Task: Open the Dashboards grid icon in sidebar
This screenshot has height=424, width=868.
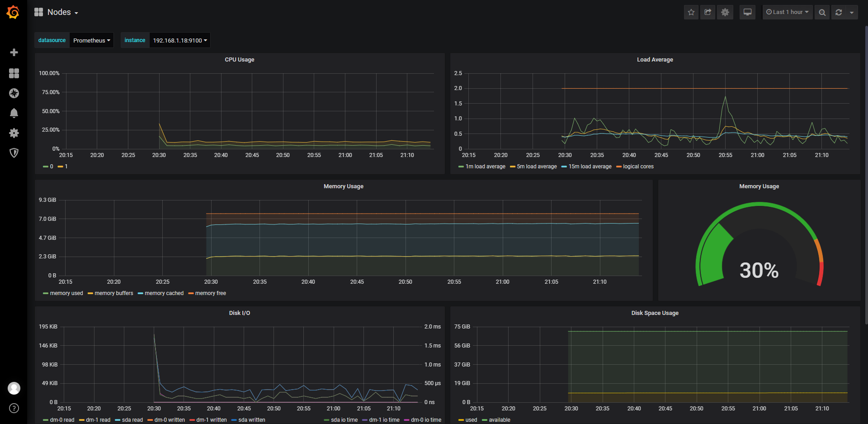Action: click(x=14, y=73)
